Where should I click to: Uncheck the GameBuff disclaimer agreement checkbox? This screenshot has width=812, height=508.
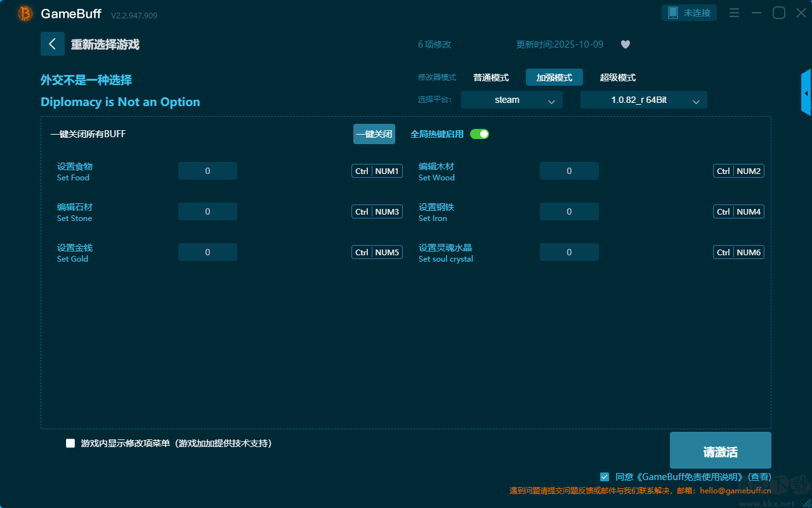point(605,477)
